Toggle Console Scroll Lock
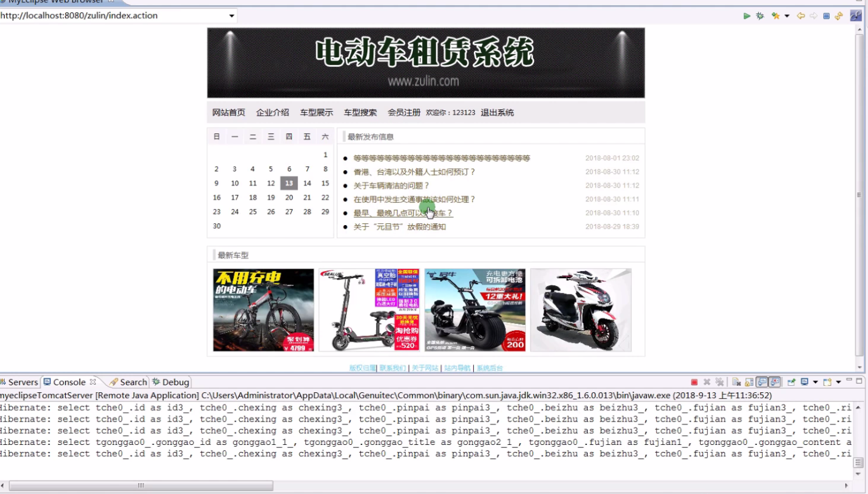The width and height of the screenshot is (868, 494). (749, 382)
